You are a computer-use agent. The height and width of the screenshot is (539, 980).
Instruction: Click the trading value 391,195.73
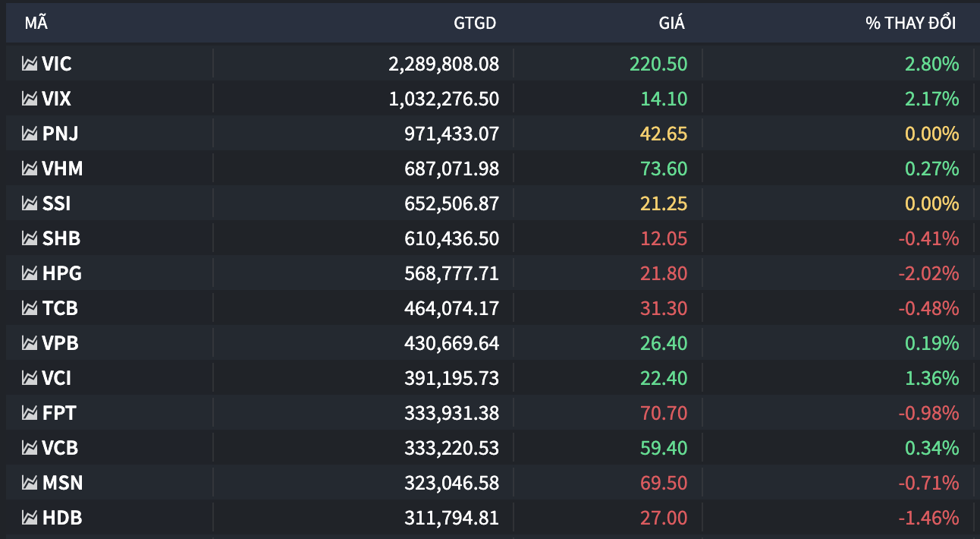(452, 378)
